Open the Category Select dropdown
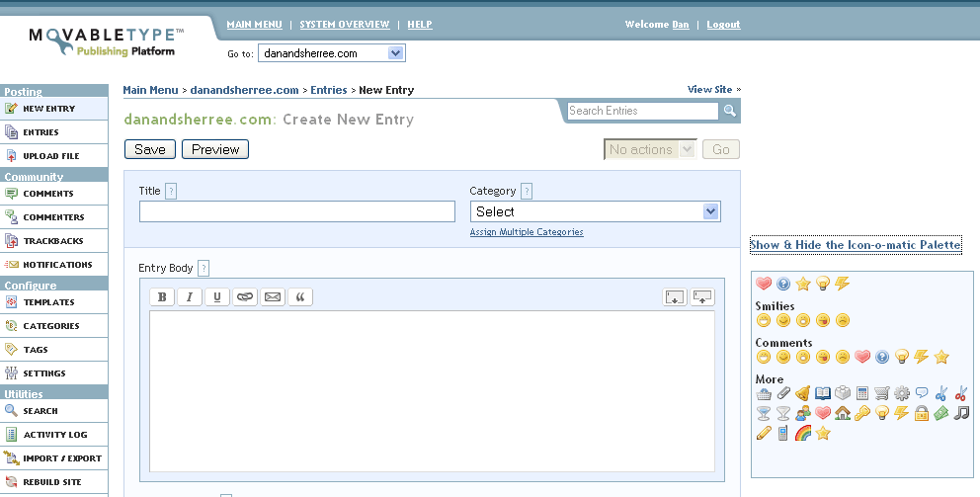The width and height of the screenshot is (980, 497). tap(596, 211)
